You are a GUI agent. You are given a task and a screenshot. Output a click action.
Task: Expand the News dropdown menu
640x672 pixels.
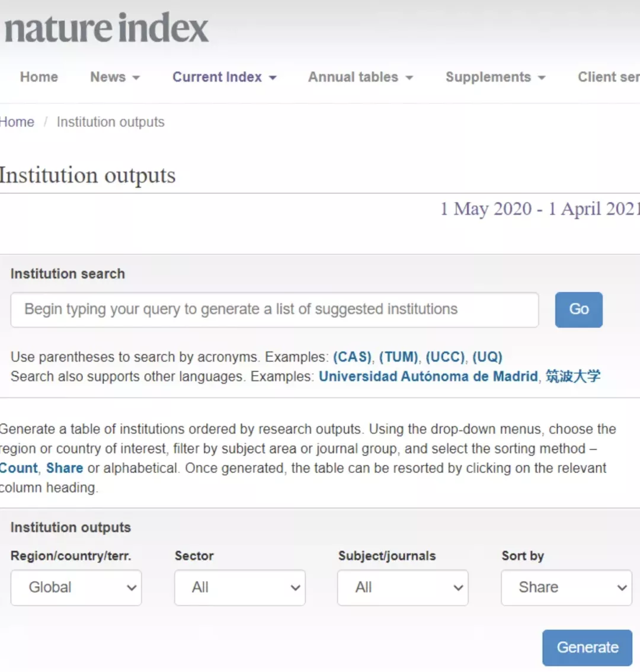pos(114,77)
